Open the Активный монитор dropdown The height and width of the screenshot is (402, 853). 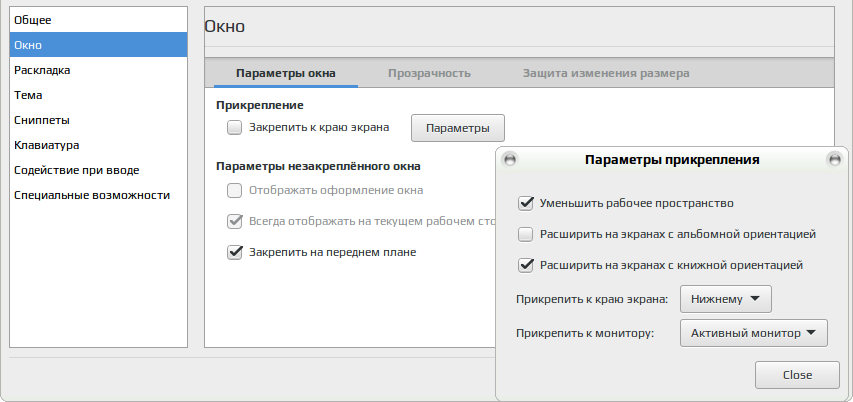[x=753, y=333]
